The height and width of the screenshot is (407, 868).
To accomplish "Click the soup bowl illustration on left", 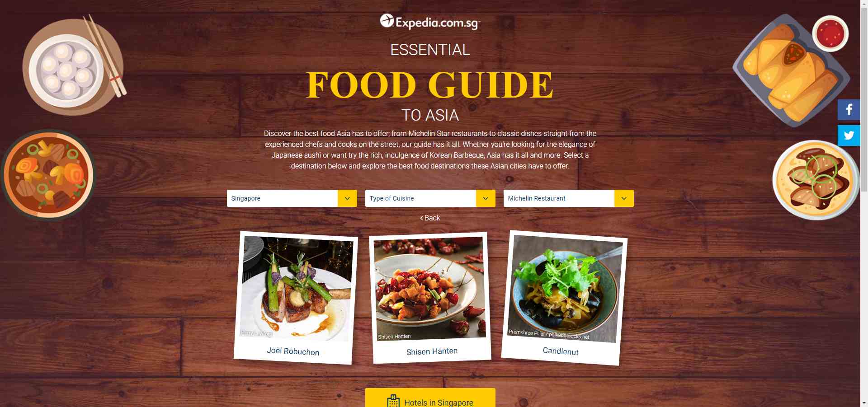I will click(x=48, y=175).
